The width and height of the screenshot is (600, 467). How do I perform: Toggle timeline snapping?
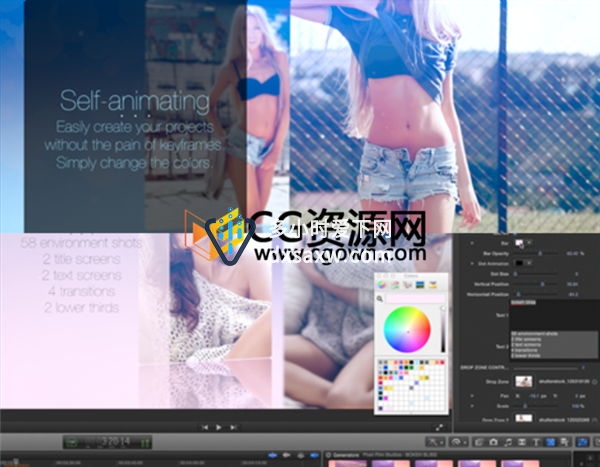[x=315, y=455]
